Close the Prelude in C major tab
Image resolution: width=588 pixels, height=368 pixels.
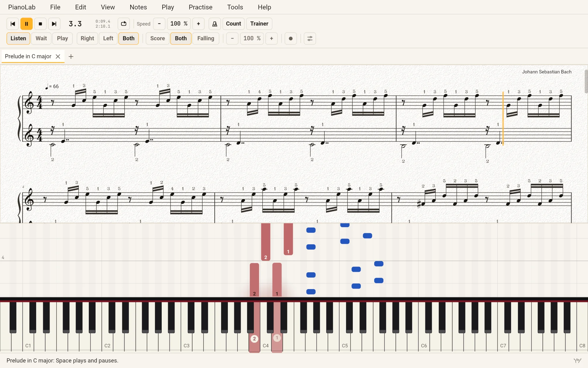click(x=58, y=57)
